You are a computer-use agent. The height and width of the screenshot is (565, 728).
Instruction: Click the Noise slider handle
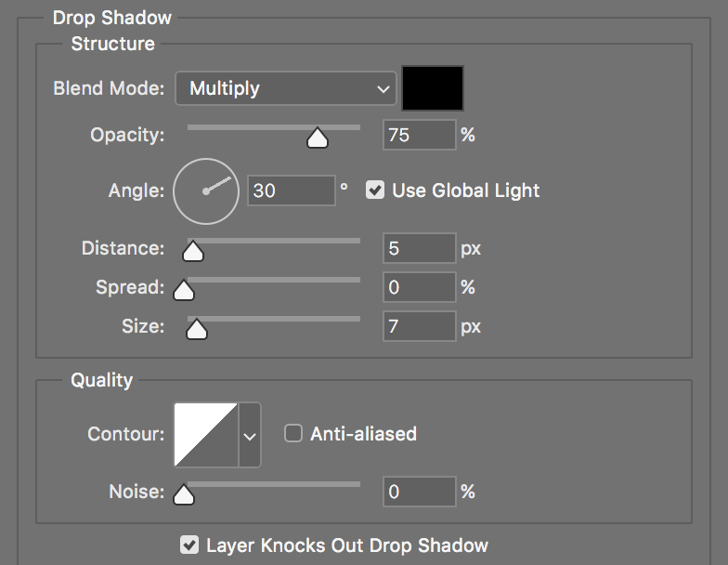point(184,495)
